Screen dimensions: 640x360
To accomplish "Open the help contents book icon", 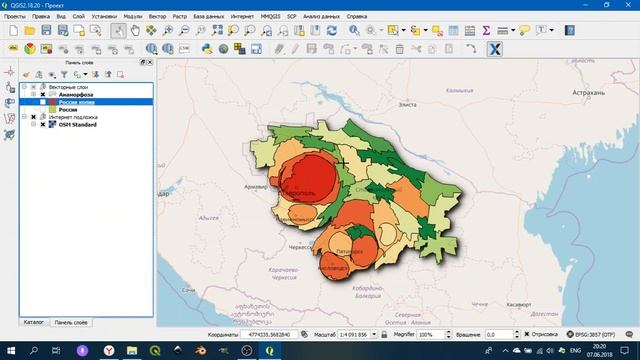I will tap(570, 30).
